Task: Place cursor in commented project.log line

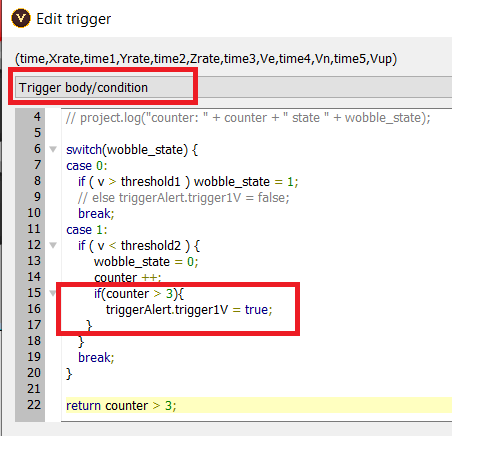Action: click(x=248, y=118)
